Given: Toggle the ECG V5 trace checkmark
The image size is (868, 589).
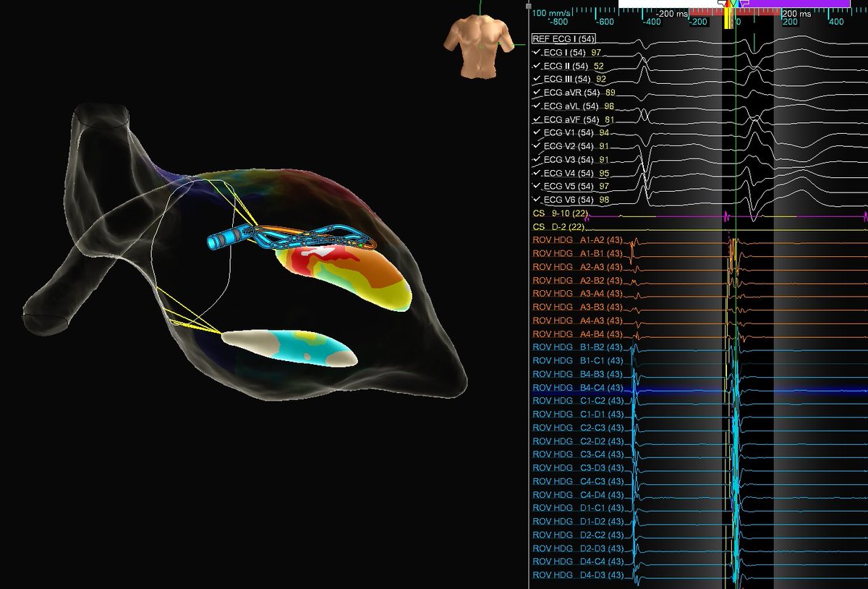Looking at the screenshot, I should (536, 186).
